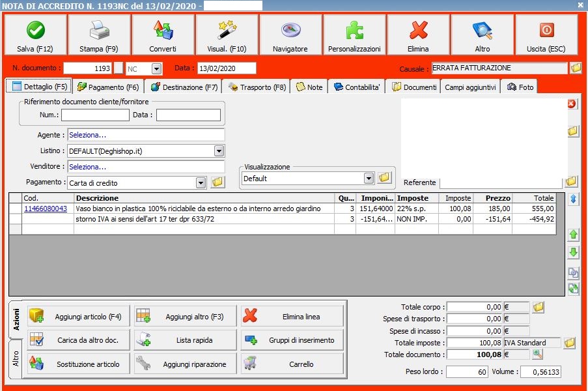This screenshot has width=588, height=391.
Task: Open folder icon next to IVA Standard
Action: point(569,343)
